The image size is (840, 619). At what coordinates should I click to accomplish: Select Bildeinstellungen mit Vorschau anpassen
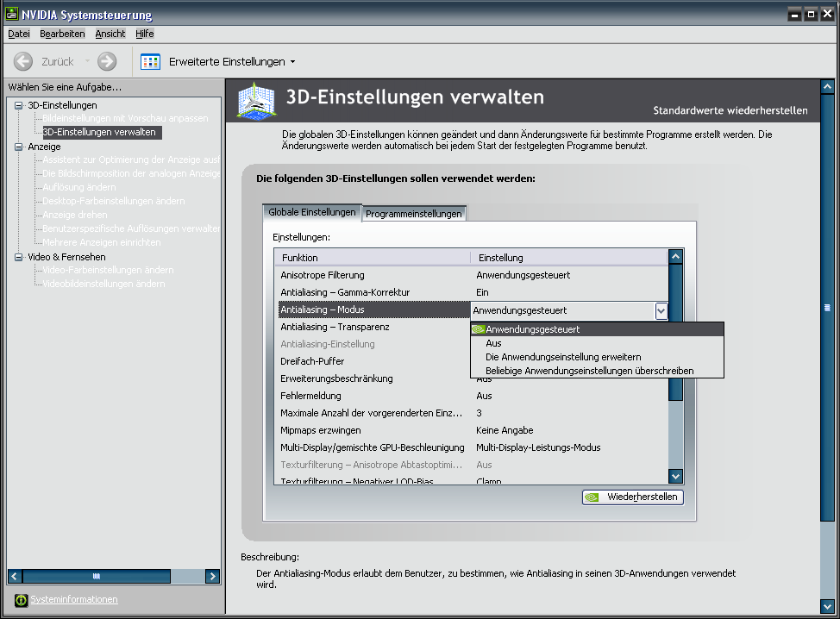[x=125, y=118]
